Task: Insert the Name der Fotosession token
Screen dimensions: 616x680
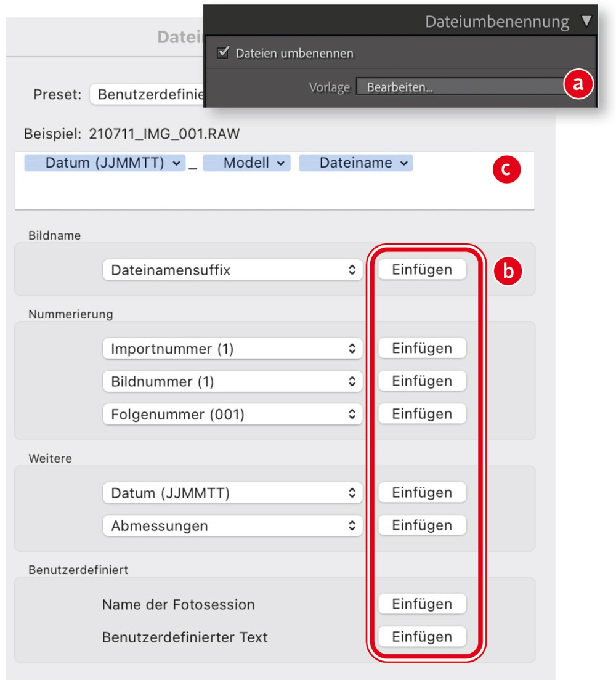Action: pyautogui.click(x=422, y=604)
